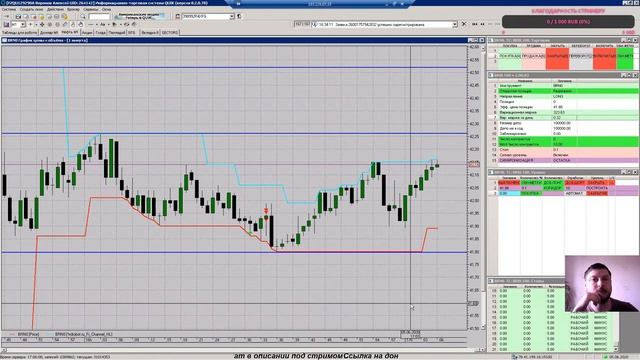The width and height of the screenshot is (640, 360).
Task: Switch to Доллар tab
Action: 49,32
